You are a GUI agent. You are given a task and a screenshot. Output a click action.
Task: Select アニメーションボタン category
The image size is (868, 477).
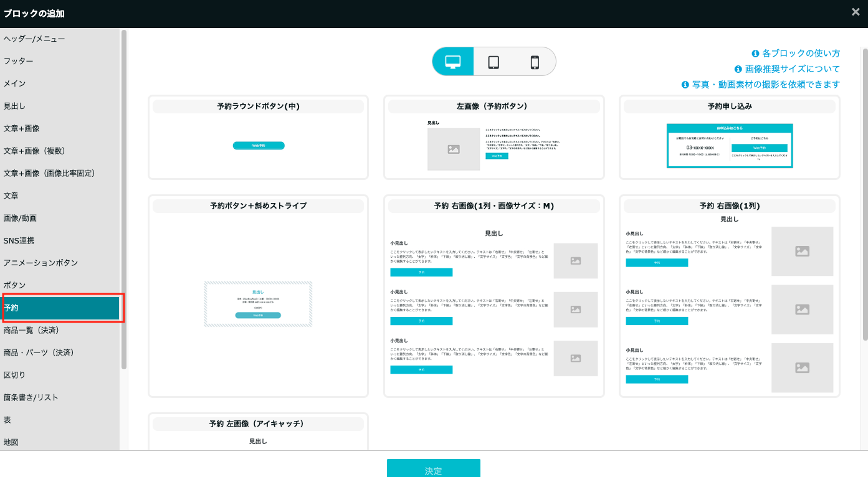(60, 263)
